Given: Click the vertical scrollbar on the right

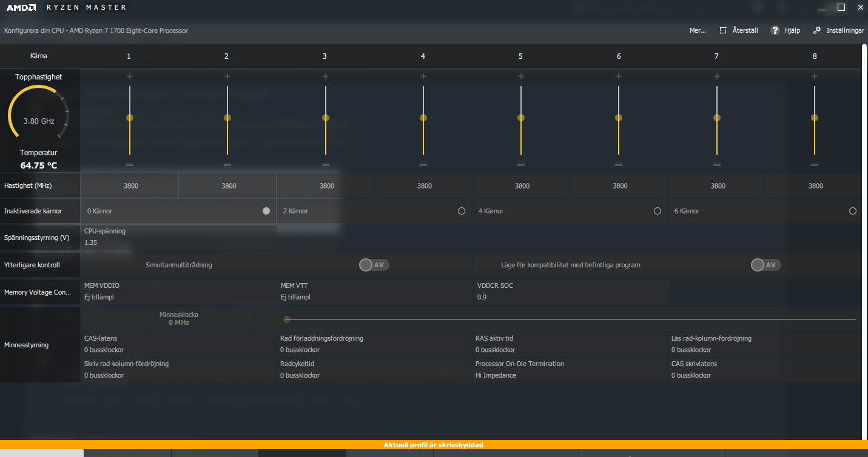Looking at the screenshot, I should coord(865,241).
